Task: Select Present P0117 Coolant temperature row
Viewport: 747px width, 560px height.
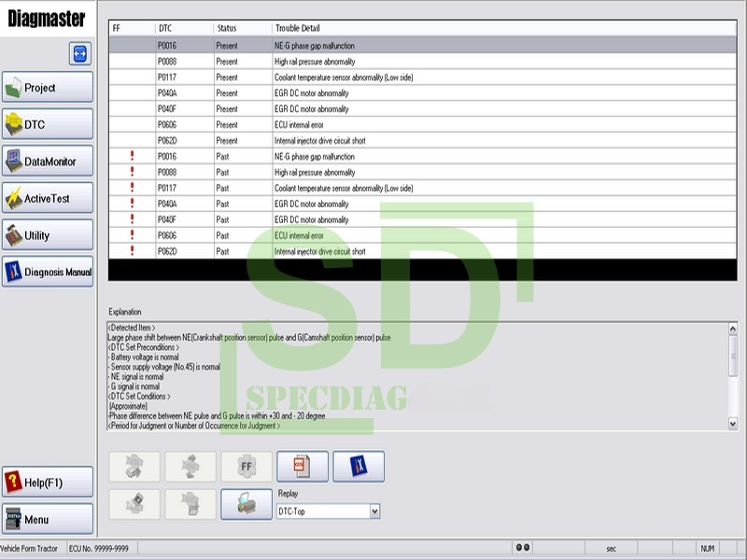Action: (423, 77)
